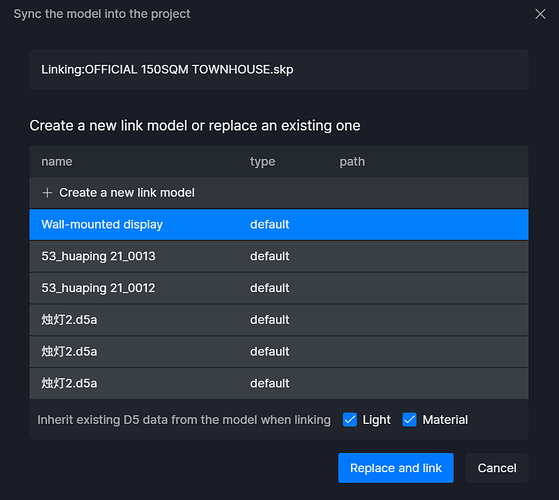The width and height of the screenshot is (559, 500).
Task: Uncheck the Material inherit checkbox
Action: tap(410, 420)
